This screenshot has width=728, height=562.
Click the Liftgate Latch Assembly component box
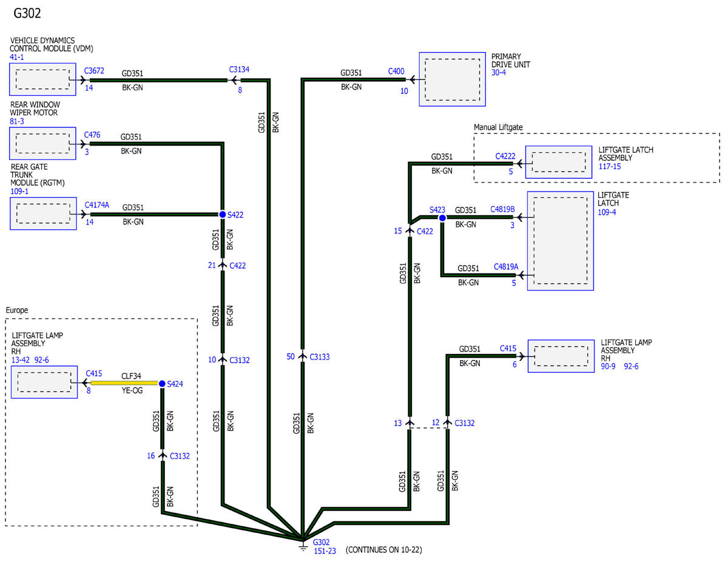click(x=558, y=162)
